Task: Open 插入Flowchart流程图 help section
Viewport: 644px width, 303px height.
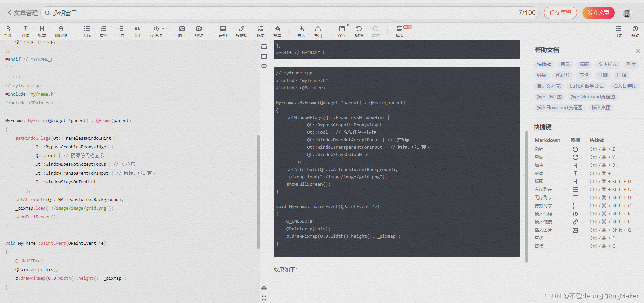Action: click(x=560, y=108)
